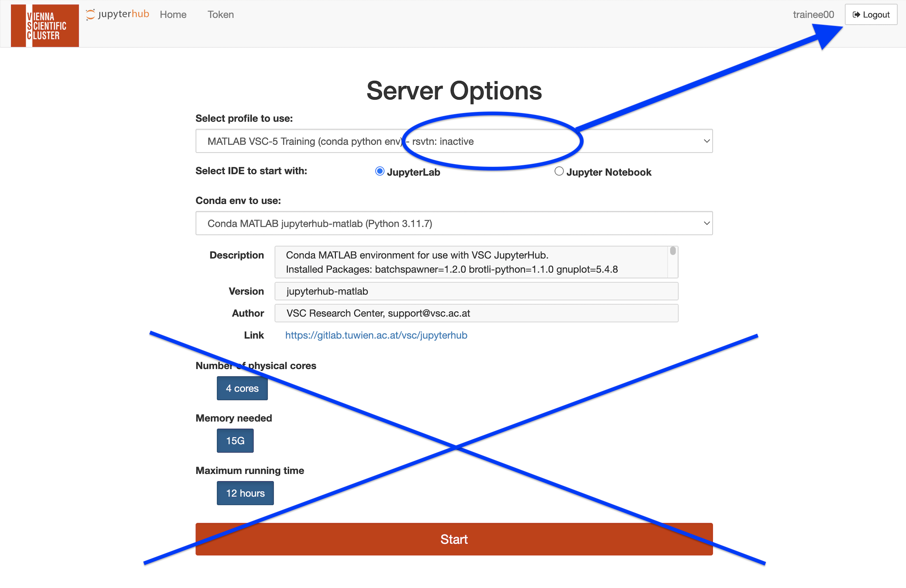Click the JupyterHub logo
This screenshot has width=906, height=588.
coord(117,14)
